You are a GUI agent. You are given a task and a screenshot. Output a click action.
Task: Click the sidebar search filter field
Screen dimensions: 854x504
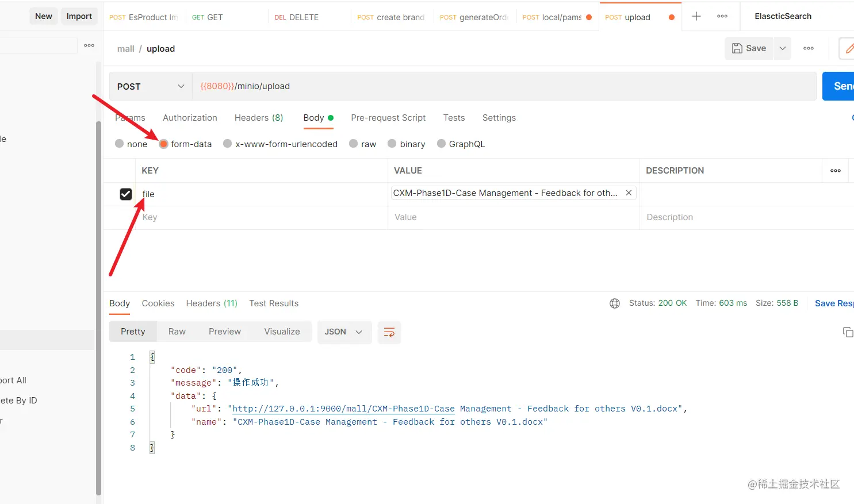38,45
